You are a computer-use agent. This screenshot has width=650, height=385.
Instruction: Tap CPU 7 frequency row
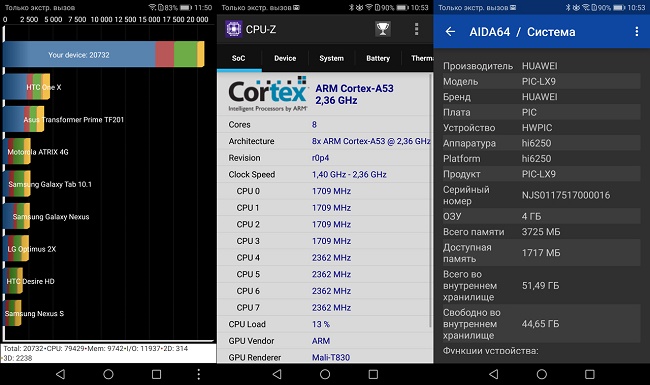tap(325, 308)
